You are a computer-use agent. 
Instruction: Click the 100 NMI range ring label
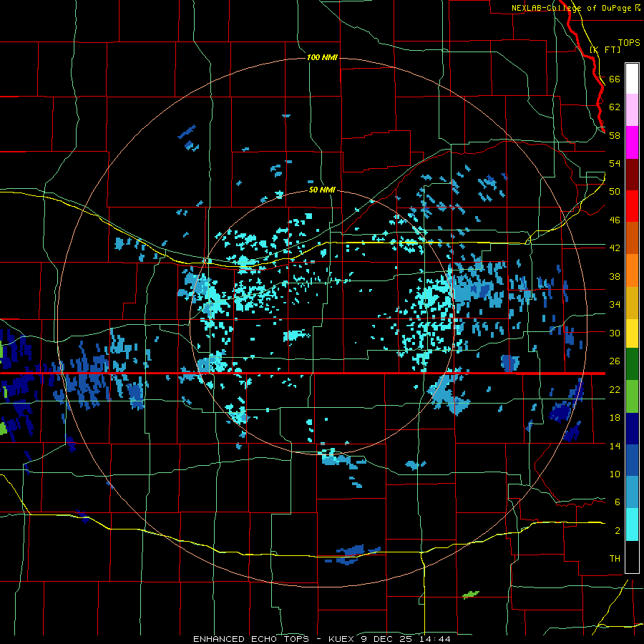pyautogui.click(x=322, y=57)
